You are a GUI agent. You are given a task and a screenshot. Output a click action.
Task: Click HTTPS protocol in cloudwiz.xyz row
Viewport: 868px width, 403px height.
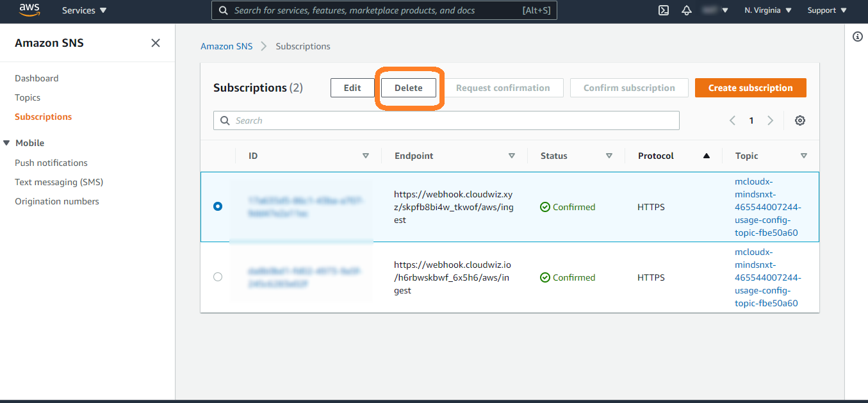(x=651, y=207)
